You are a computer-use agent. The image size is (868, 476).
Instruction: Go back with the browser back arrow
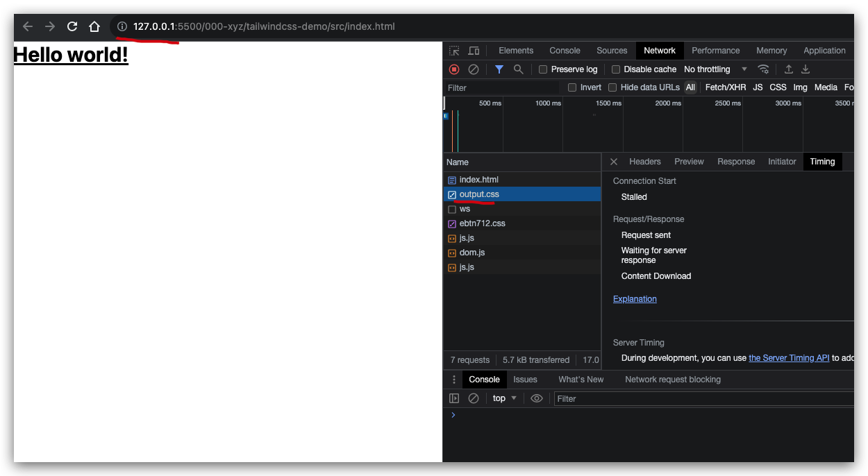pyautogui.click(x=28, y=26)
